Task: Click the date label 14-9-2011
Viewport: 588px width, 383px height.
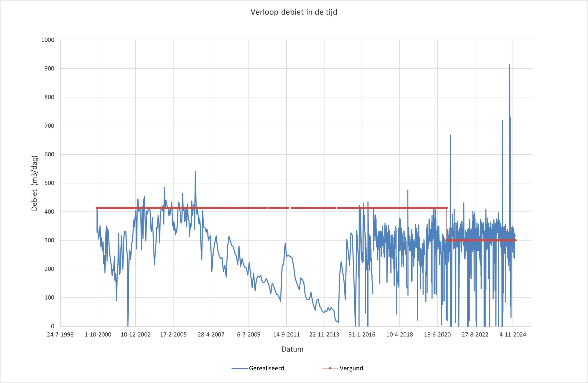Action: 286,335
